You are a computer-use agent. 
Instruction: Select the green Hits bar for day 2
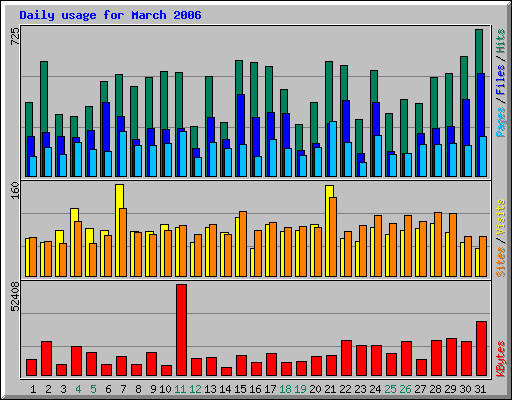[x=44, y=97]
